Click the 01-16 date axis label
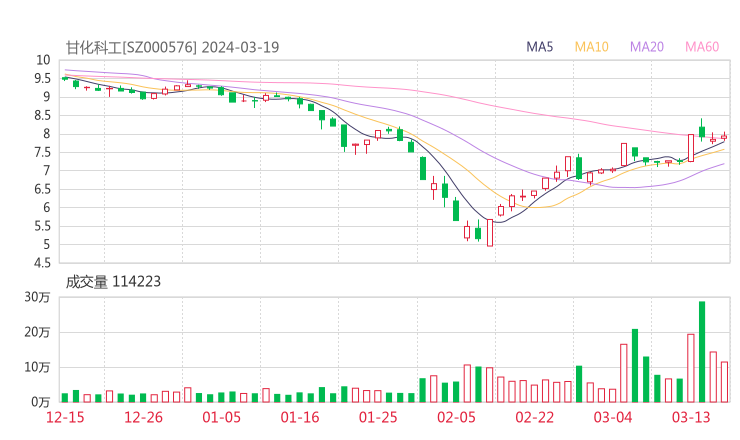Viewport: 740px width, 440px height. tap(300, 417)
